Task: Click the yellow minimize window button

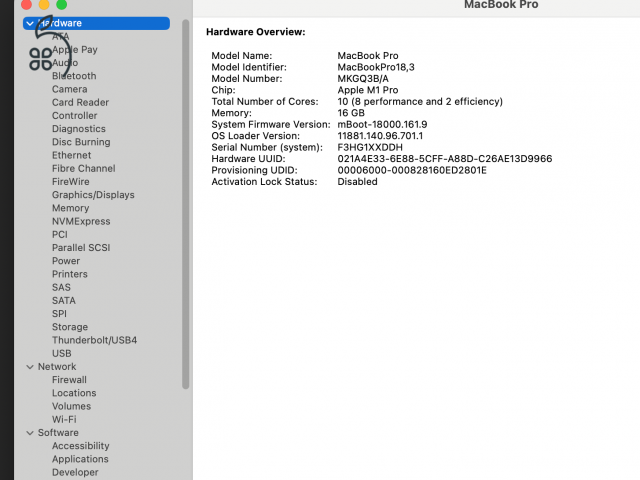Action: (44, 4)
